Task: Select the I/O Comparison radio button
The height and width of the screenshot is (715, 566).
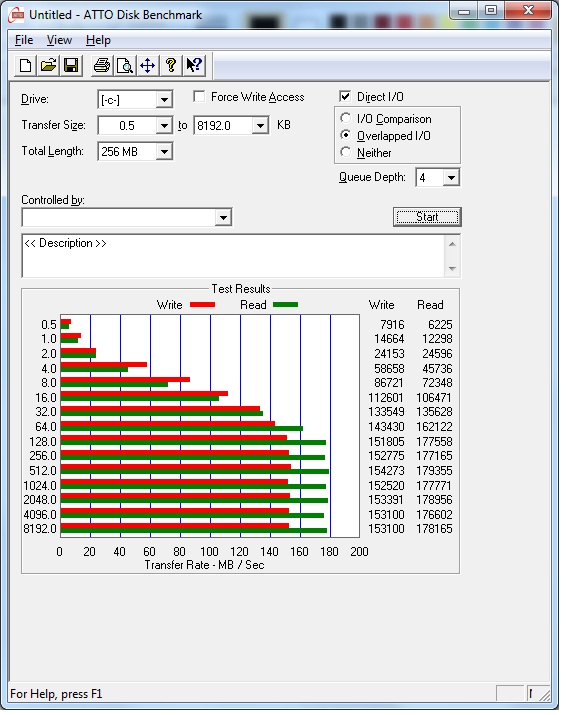Action: [346, 119]
